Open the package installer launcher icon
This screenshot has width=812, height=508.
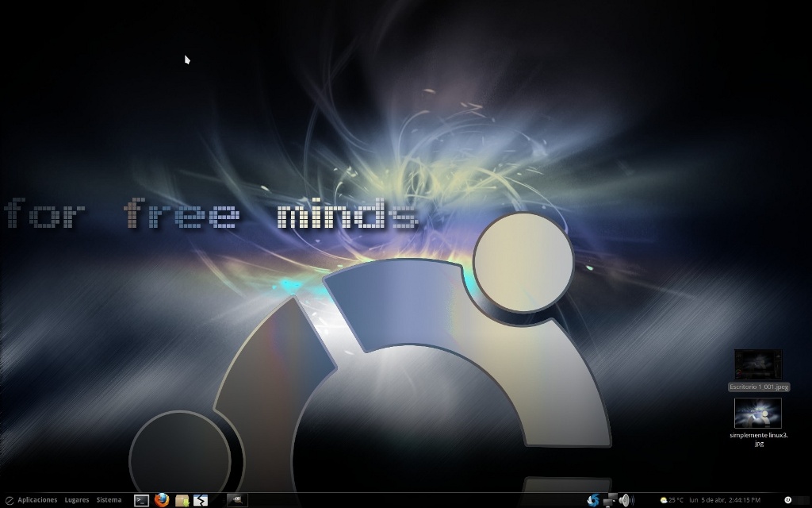coord(182,500)
